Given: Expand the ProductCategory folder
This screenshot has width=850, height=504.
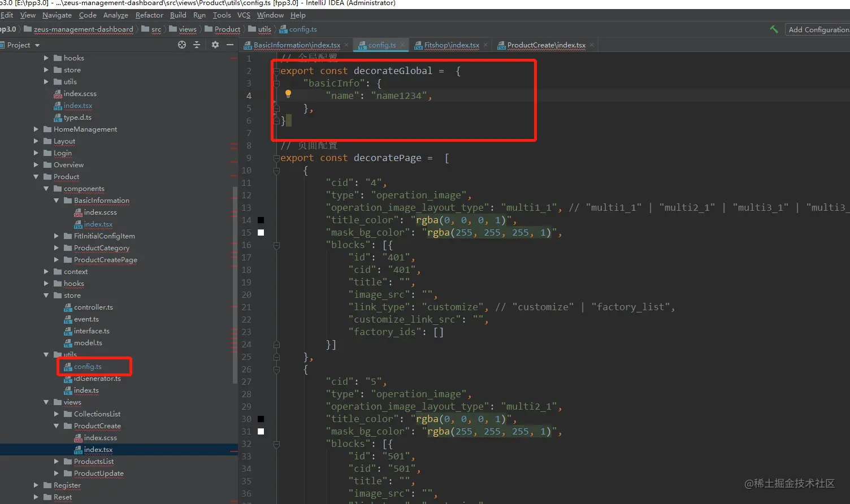Looking at the screenshot, I should tap(57, 248).
